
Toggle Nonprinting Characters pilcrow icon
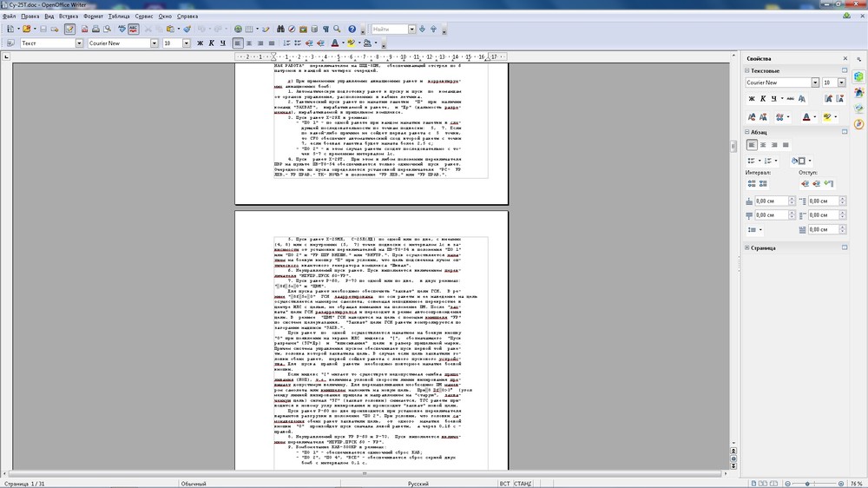click(326, 29)
